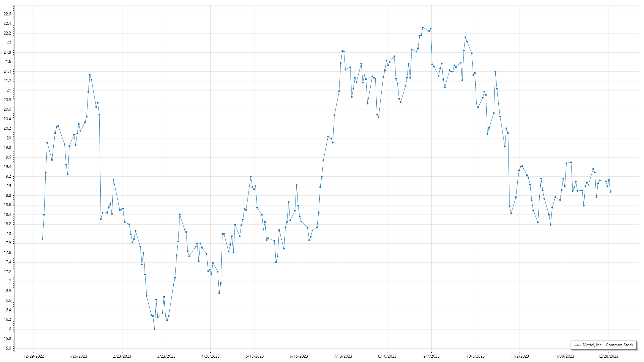Click the 22.6 y-axis tick label
Screen dimensions: 644x362
pyautogui.click(x=7, y=14)
